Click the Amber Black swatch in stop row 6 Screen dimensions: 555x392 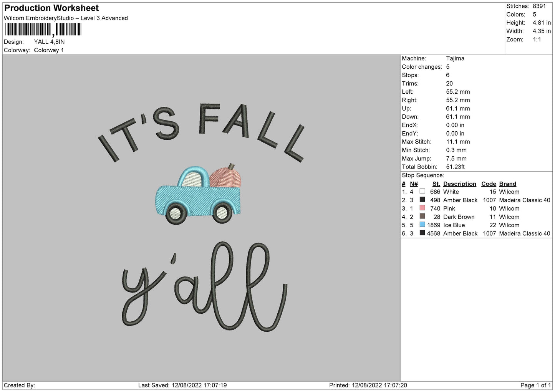tap(422, 233)
